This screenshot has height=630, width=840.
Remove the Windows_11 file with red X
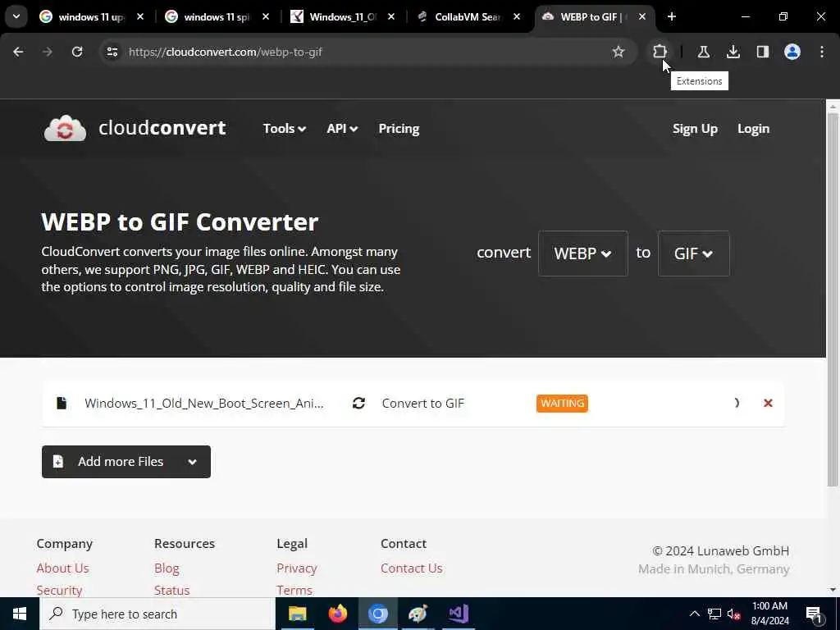(x=768, y=403)
